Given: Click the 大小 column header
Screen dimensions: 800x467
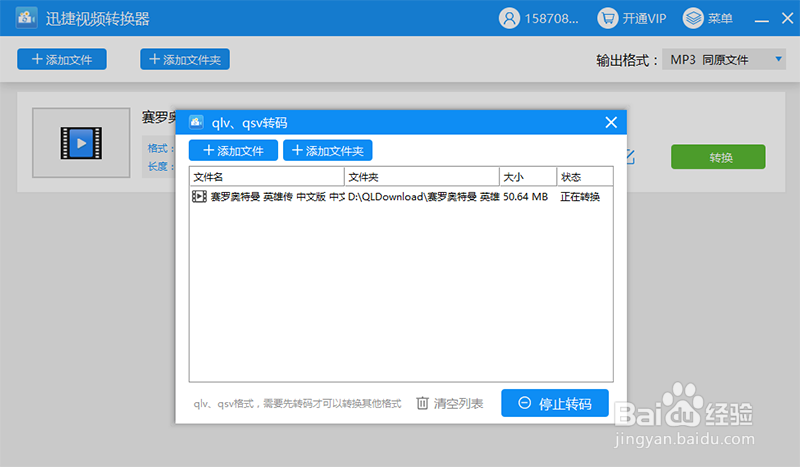Looking at the screenshot, I should pyautogui.click(x=528, y=177).
